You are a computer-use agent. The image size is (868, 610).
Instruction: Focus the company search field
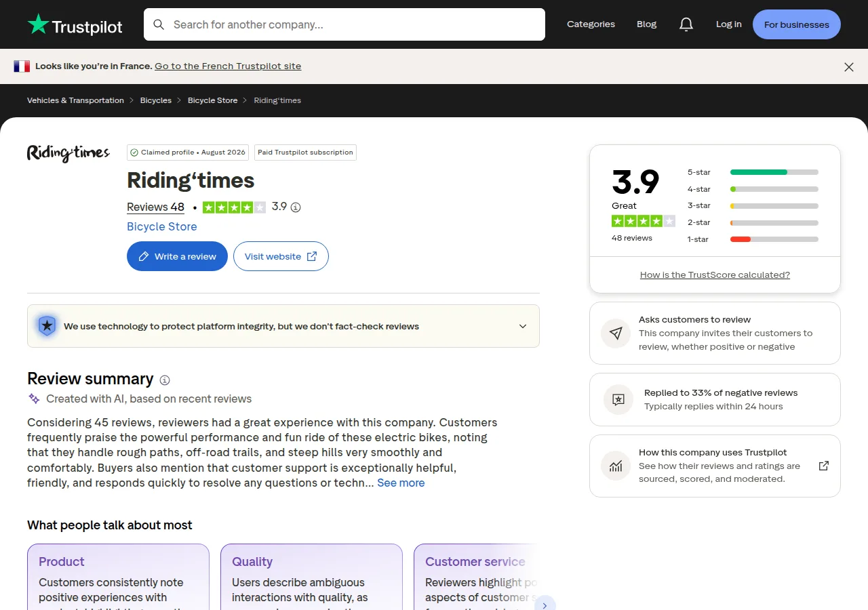344,24
